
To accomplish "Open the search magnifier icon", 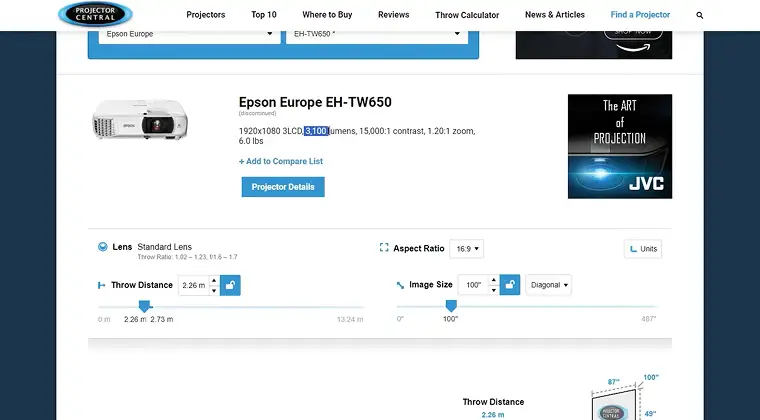I will pyautogui.click(x=699, y=15).
